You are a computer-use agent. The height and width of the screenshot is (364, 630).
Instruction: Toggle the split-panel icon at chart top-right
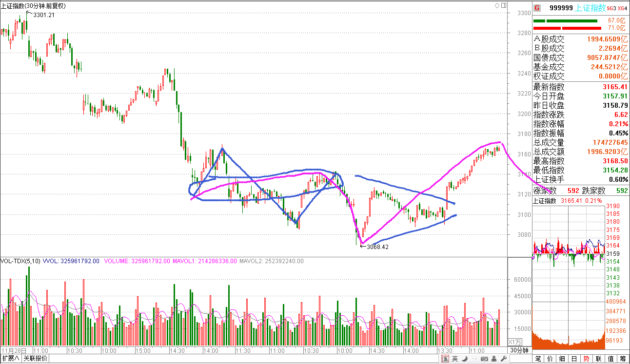click(503, 5)
